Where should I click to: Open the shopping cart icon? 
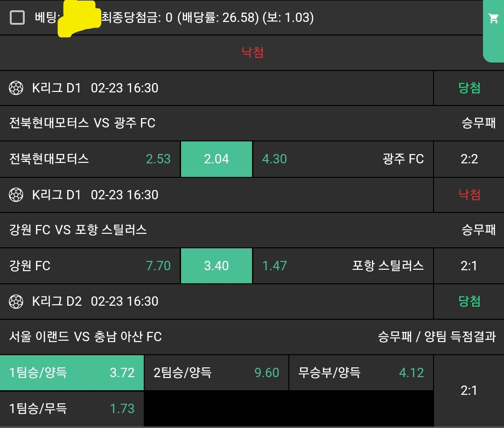click(x=493, y=19)
